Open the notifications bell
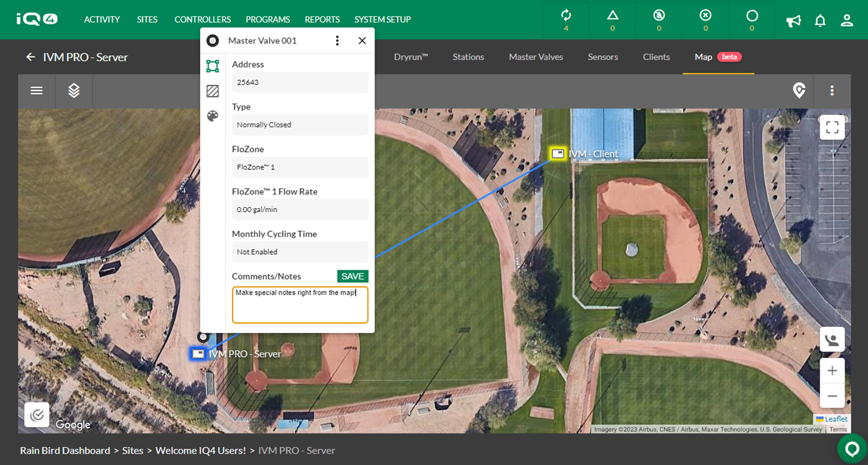Viewport: 868px width, 465px height. (820, 20)
